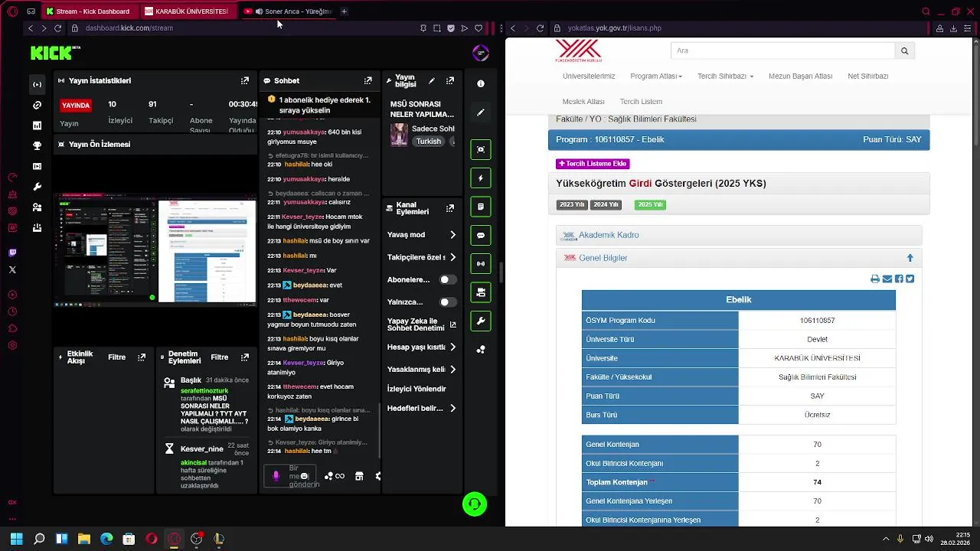Click the stream preview thumbnail
This screenshot has width=980, height=551.
156,249
